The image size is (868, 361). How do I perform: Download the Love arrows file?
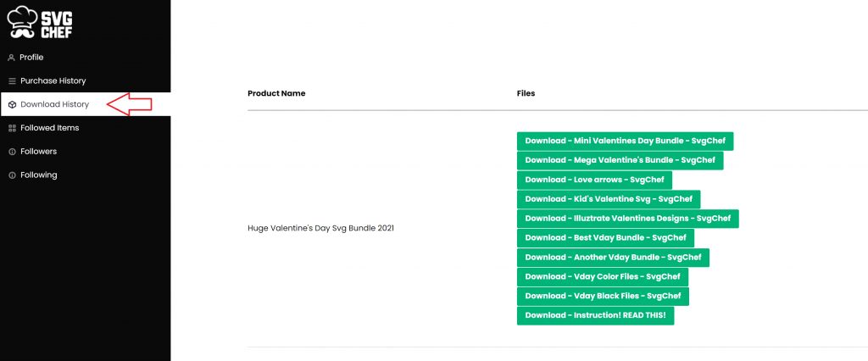coord(594,180)
